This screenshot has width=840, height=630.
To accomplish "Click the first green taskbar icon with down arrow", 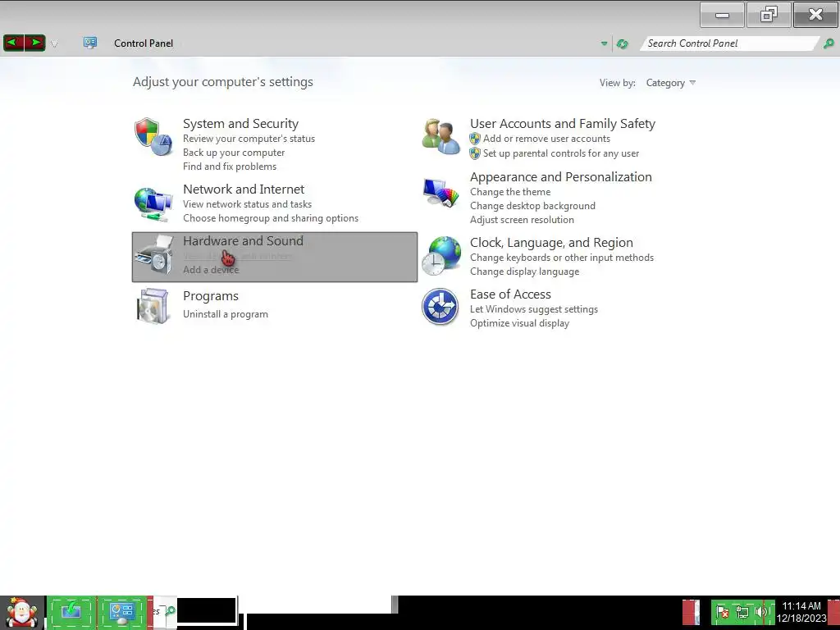I will 71,612.
